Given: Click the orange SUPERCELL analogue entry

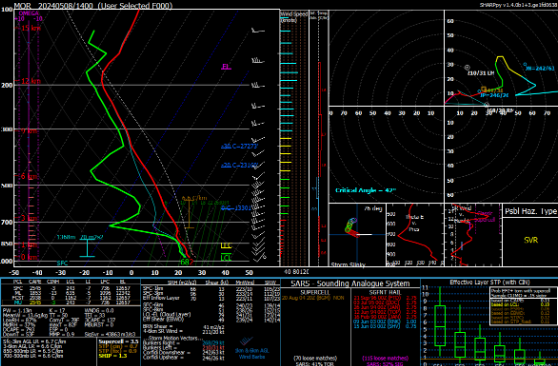Looking at the screenshot, I should pyautogui.click(x=313, y=298).
